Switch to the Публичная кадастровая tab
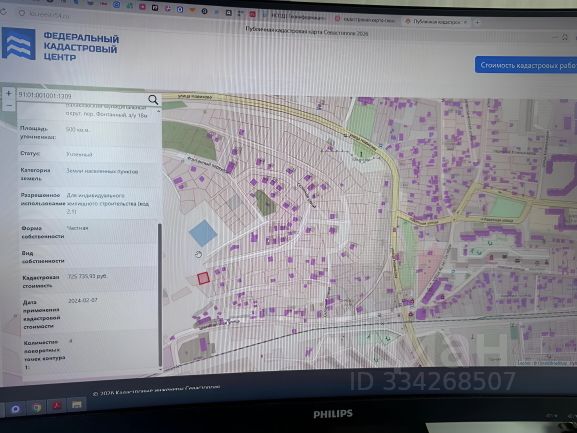The height and width of the screenshot is (433, 577). [436, 22]
